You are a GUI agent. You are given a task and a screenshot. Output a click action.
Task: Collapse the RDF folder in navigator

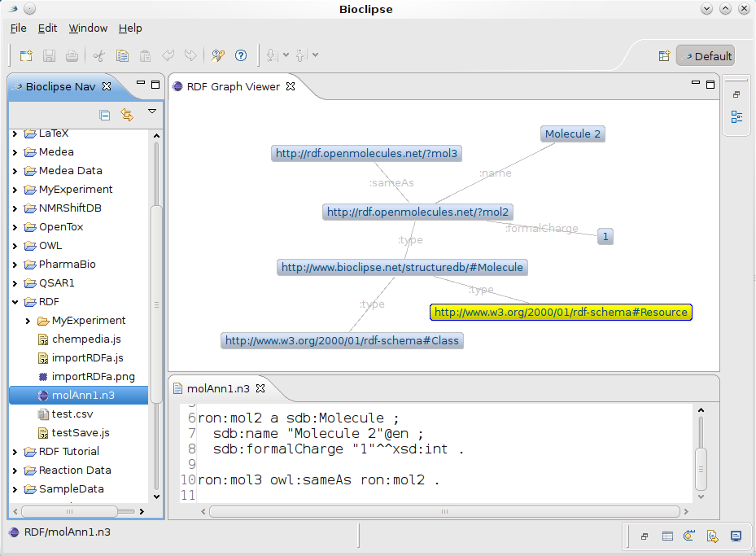tap(15, 302)
